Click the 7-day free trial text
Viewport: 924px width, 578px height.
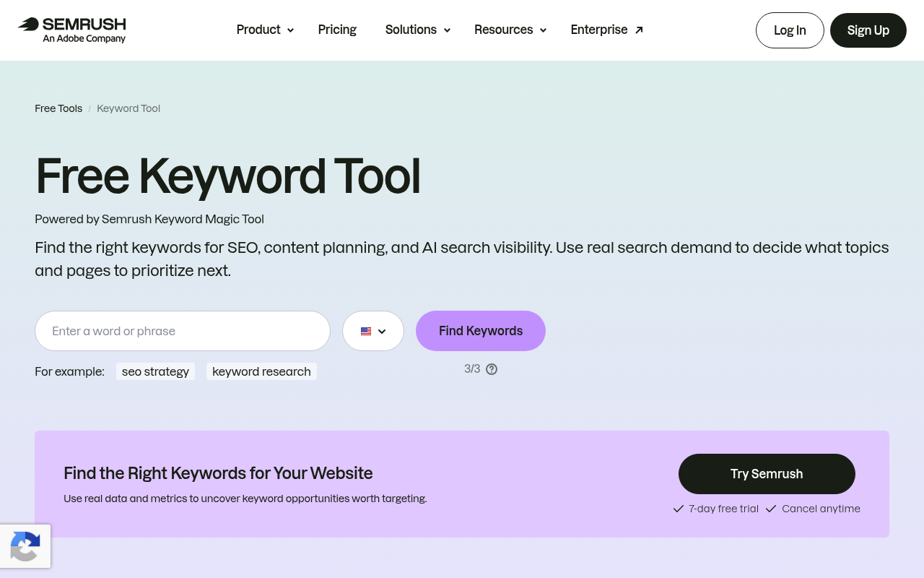click(723, 509)
